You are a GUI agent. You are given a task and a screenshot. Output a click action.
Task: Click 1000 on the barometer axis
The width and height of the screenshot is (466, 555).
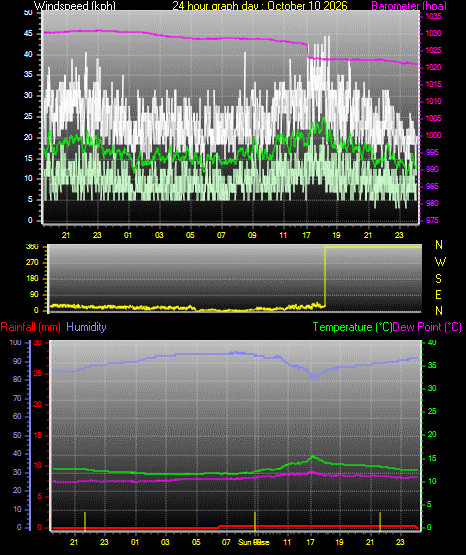[433, 135]
